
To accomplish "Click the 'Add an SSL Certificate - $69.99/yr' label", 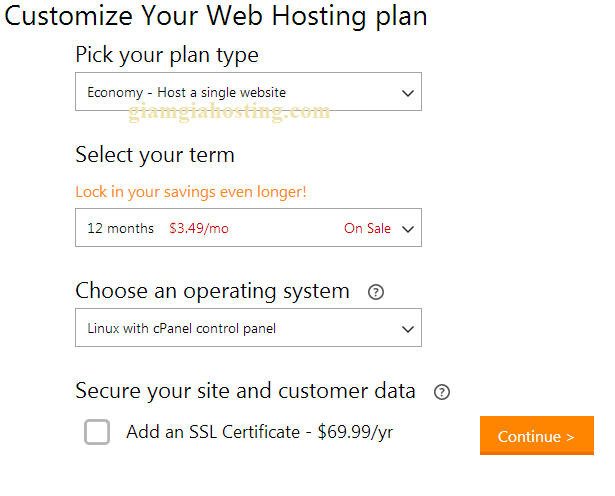I will 259,432.
